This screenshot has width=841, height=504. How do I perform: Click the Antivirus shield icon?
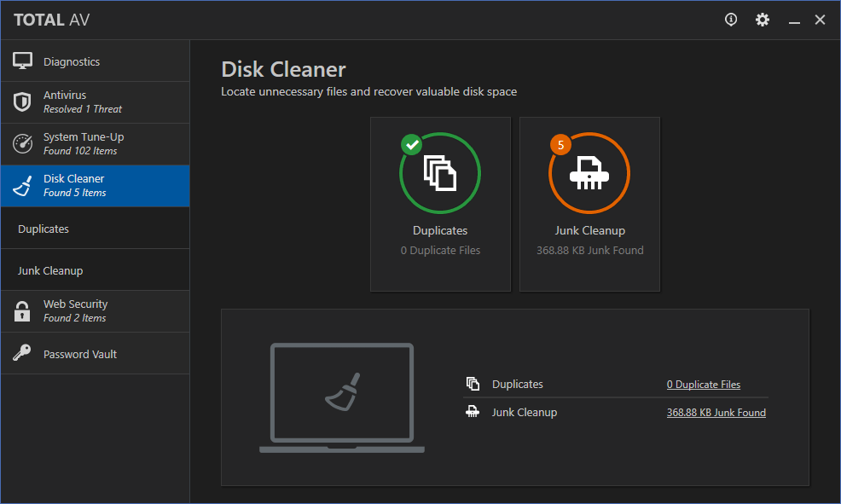pyautogui.click(x=22, y=101)
